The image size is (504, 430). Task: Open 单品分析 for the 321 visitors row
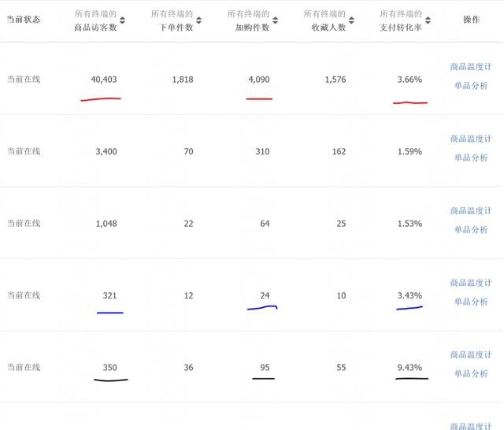[471, 302]
